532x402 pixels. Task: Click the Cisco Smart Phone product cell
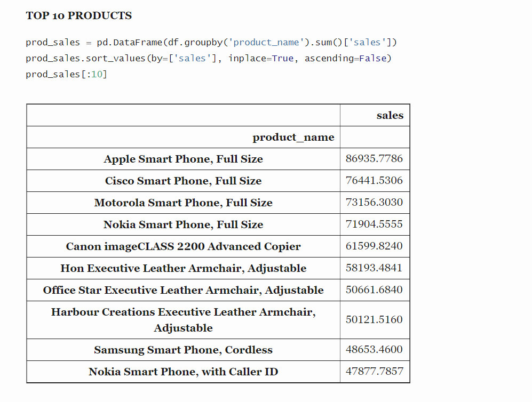pyautogui.click(x=183, y=181)
